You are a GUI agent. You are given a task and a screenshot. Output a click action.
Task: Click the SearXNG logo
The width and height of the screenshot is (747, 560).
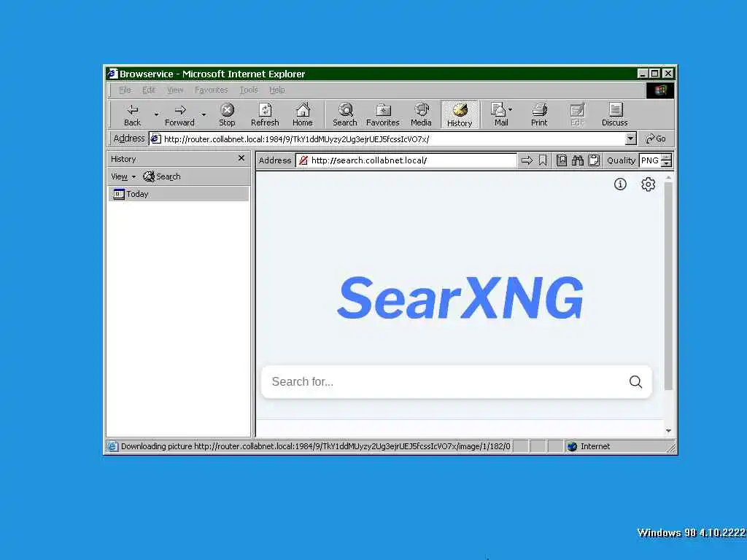[460, 297]
